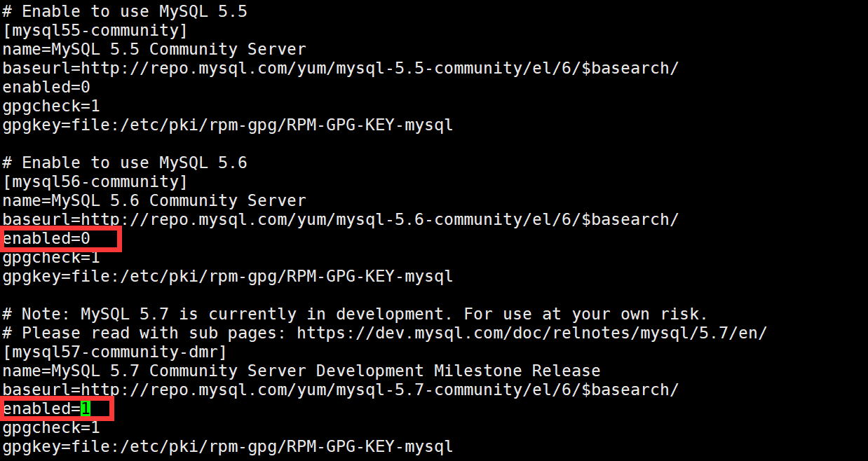Click the MySQL 5.7 repo baseurl
868x461 pixels.
coord(379,390)
